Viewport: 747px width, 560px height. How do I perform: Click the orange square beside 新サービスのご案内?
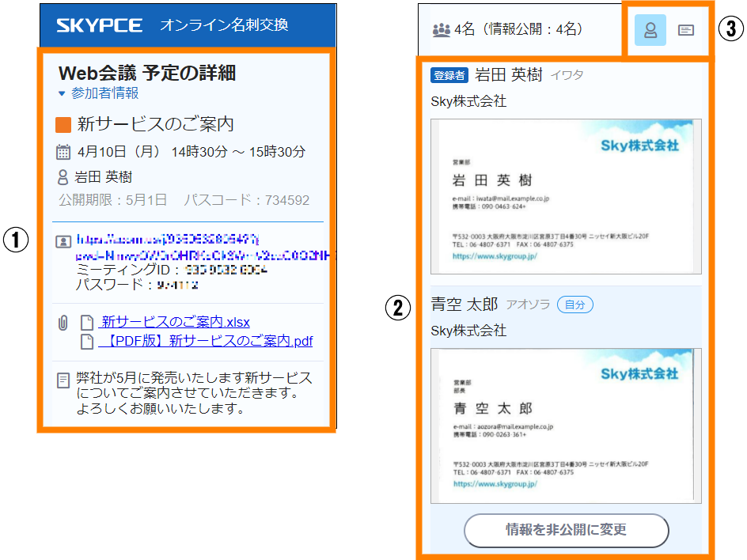pyautogui.click(x=63, y=125)
